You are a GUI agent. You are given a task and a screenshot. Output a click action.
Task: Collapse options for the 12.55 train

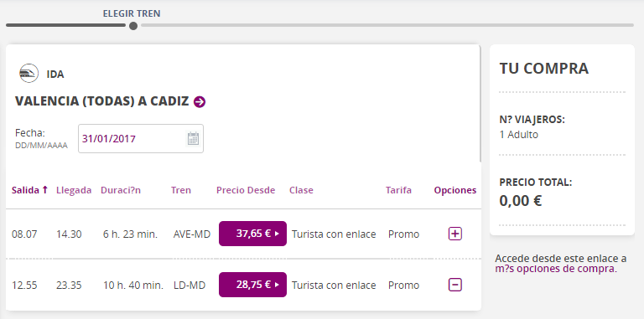pos(455,285)
